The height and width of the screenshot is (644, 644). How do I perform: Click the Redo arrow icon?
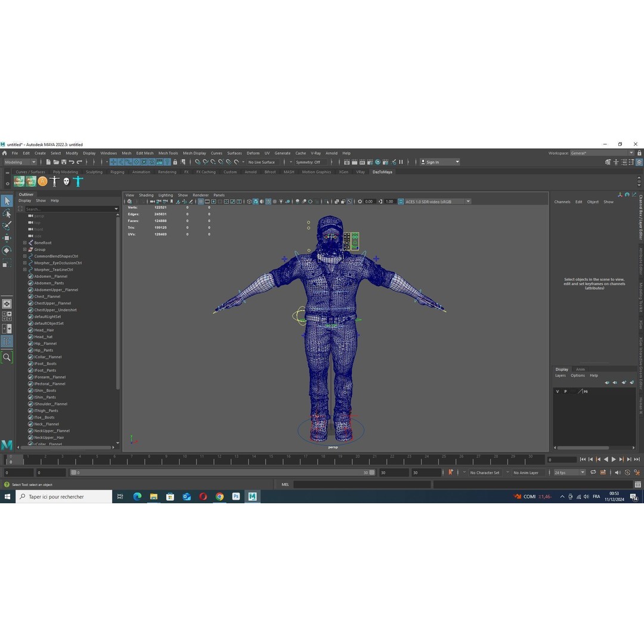coord(80,162)
